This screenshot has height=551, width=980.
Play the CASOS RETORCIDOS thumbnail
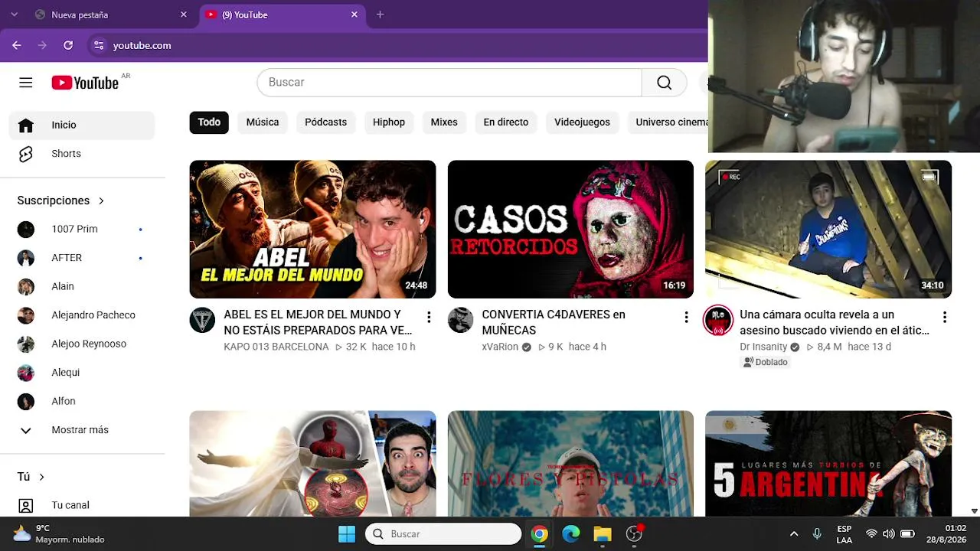click(x=570, y=229)
